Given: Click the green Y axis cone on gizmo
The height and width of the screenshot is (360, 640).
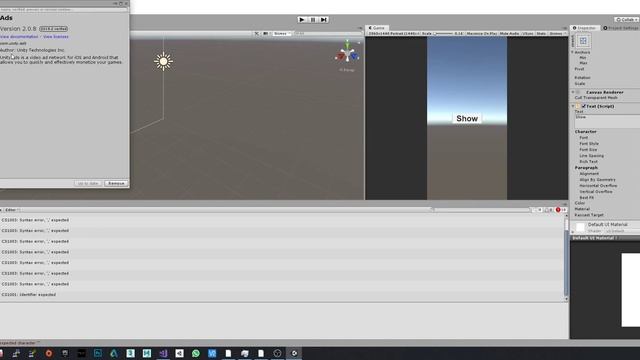Looking at the screenshot, I should tap(347, 44).
